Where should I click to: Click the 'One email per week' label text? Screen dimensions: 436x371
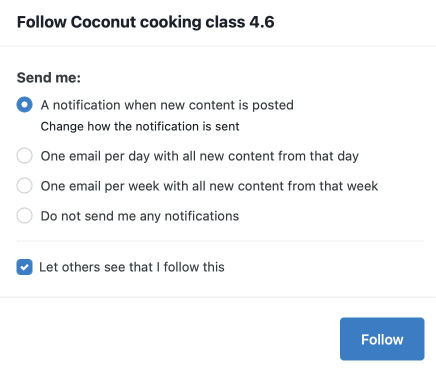[x=209, y=186]
